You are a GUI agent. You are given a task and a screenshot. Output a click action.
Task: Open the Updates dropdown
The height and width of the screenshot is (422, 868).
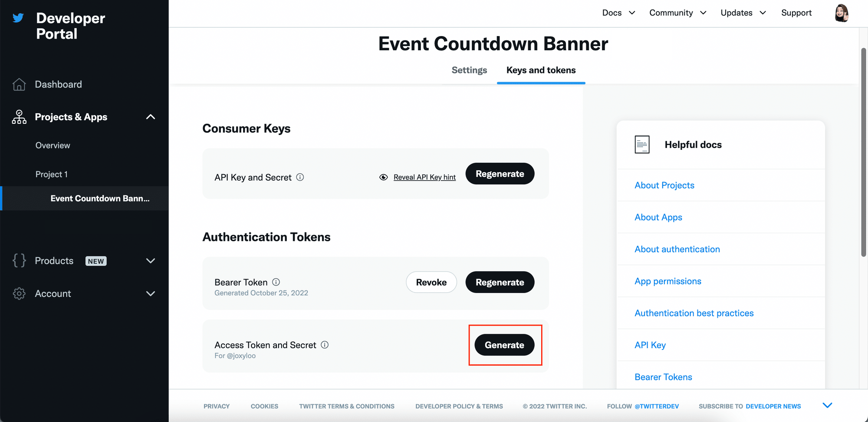[x=743, y=13]
